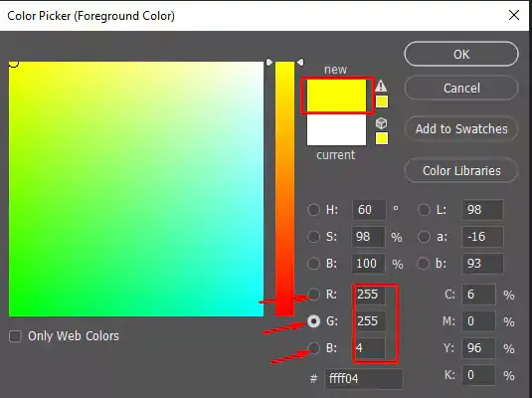Viewport: 532px width, 398px height.
Task: Select the gamut-corrected color swatch below warning
Action: pos(382,101)
